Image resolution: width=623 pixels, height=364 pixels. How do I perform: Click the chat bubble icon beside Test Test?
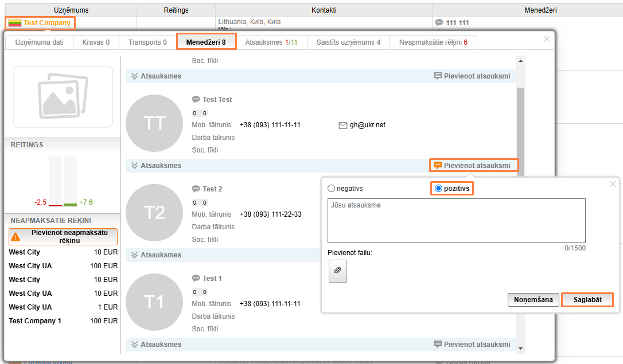tap(196, 100)
